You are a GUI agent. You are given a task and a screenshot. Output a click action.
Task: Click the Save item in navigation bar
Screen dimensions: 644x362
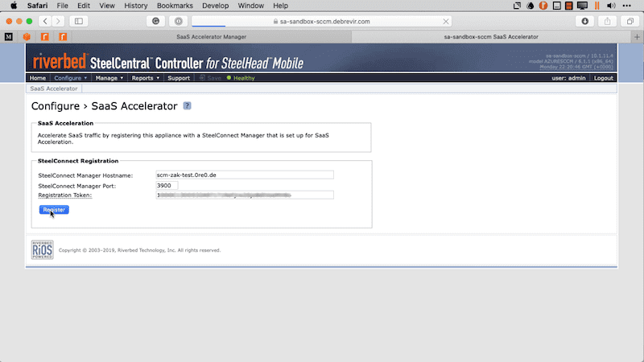pyautogui.click(x=210, y=78)
